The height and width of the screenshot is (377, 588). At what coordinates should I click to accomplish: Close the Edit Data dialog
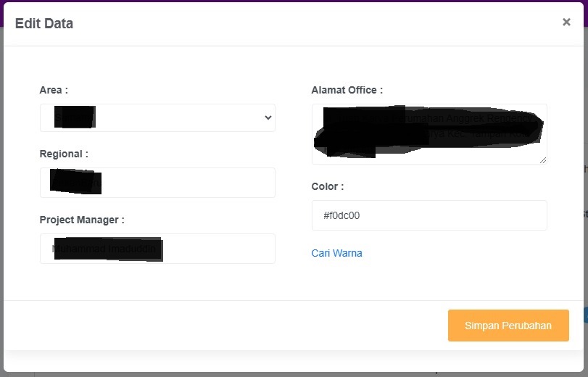click(566, 22)
